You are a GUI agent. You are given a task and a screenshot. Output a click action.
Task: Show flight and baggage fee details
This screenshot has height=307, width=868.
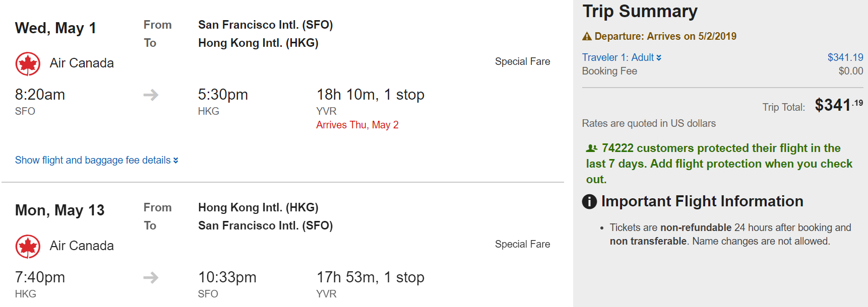[93, 160]
